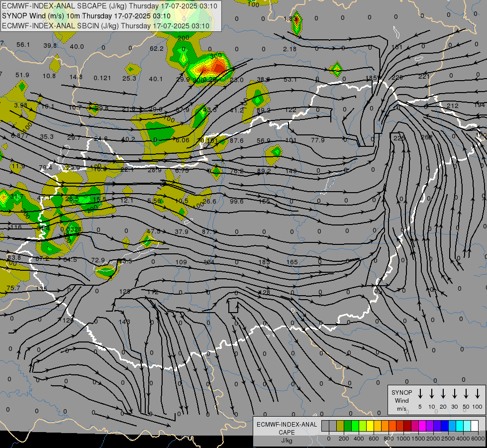Click the 165 value on the map
Viewport: 487px width, 448px height.
pos(292,262)
